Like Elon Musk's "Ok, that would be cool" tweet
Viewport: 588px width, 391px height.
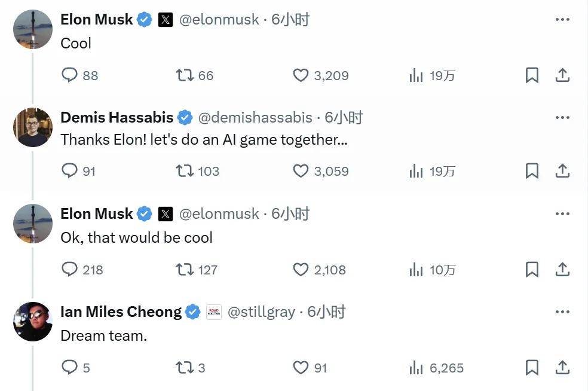(x=301, y=270)
